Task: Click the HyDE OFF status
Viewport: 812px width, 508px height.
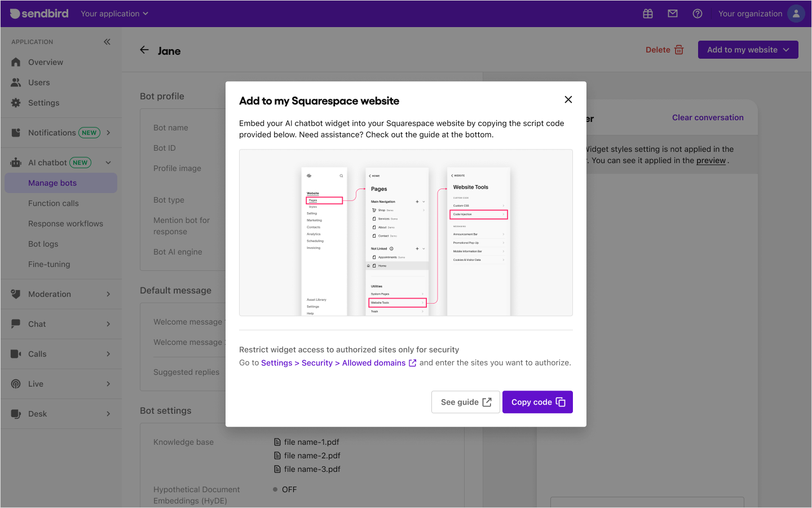Action: pos(285,489)
